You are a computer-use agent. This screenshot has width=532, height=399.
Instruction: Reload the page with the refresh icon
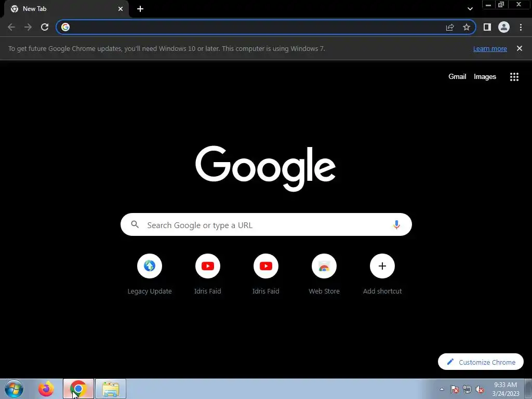tap(45, 27)
